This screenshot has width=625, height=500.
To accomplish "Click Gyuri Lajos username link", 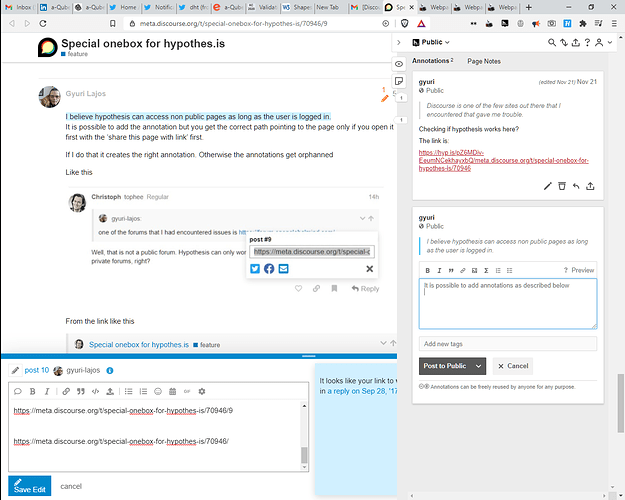I will (86, 94).
